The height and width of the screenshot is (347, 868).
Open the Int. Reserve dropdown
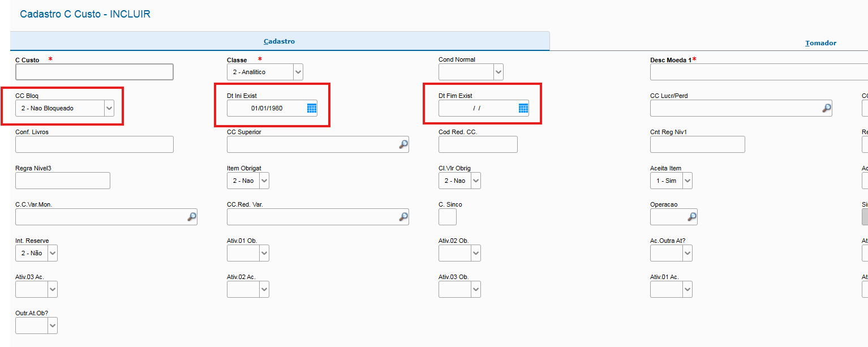[53, 253]
